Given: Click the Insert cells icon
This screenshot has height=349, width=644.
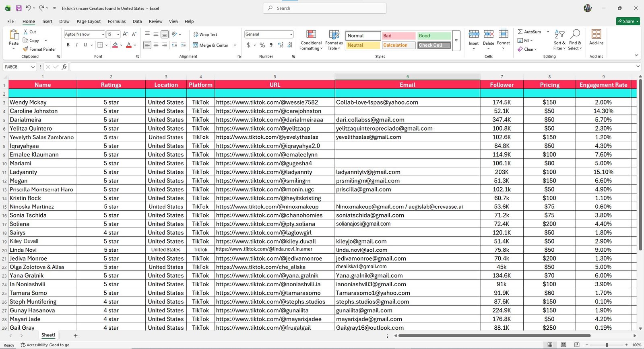Looking at the screenshot, I should (x=474, y=34).
